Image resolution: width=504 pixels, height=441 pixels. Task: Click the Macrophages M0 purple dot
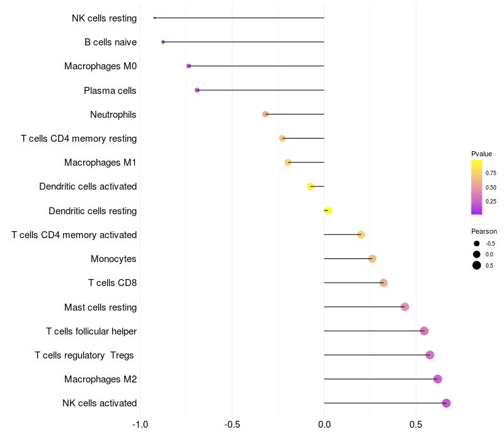tap(188, 66)
